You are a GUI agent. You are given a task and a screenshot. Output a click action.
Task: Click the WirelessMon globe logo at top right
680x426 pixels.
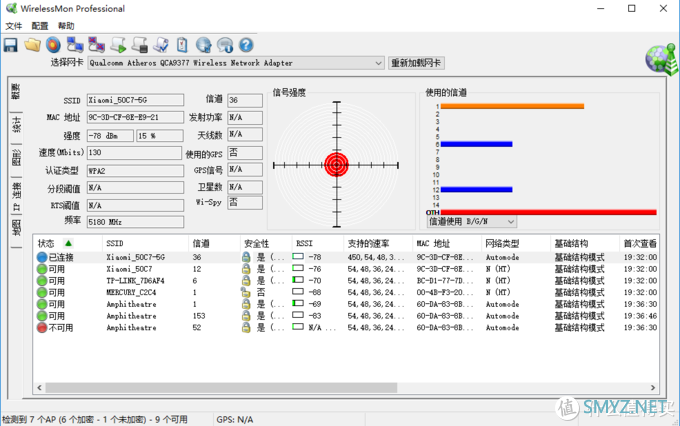[x=661, y=59]
